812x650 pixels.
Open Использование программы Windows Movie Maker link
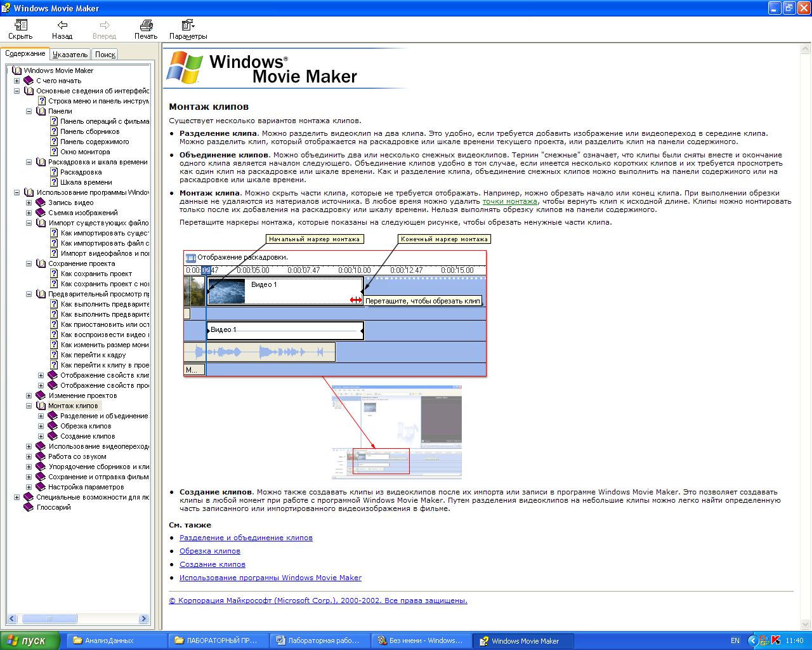270,578
